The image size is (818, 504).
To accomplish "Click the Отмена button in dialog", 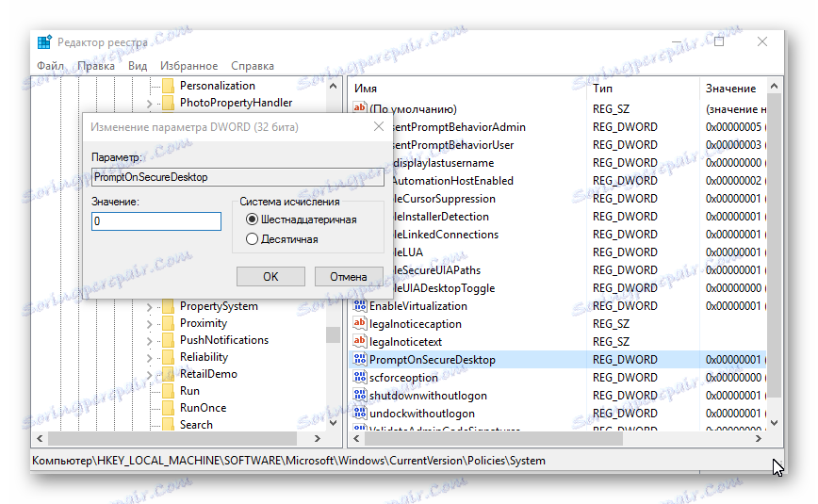I will click(x=349, y=277).
